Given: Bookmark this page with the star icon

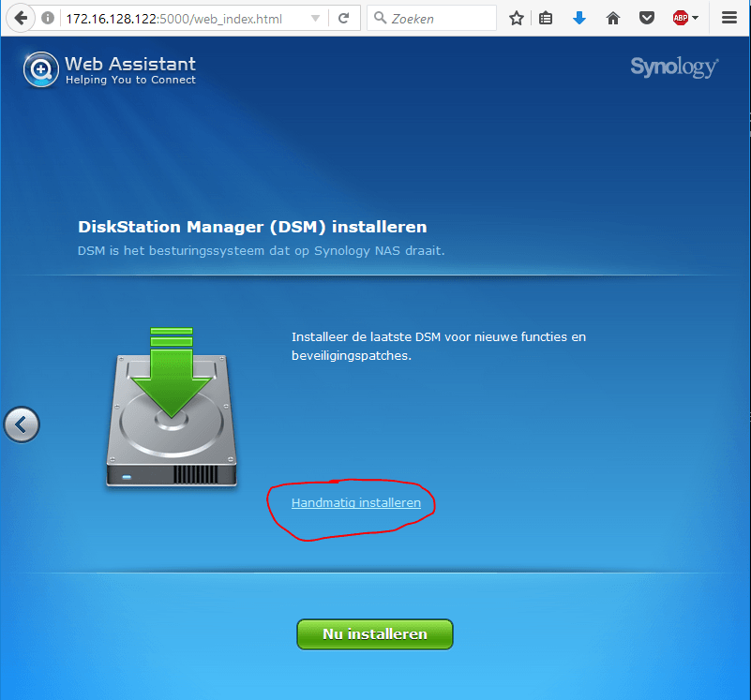Looking at the screenshot, I should [x=517, y=18].
